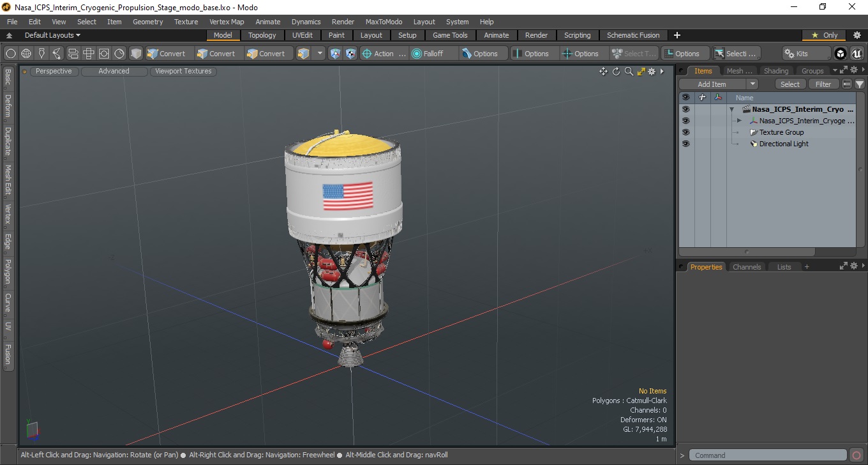Screen dimensions: 868x465
Task: Click the curve path tool icon
Action: coord(57,54)
